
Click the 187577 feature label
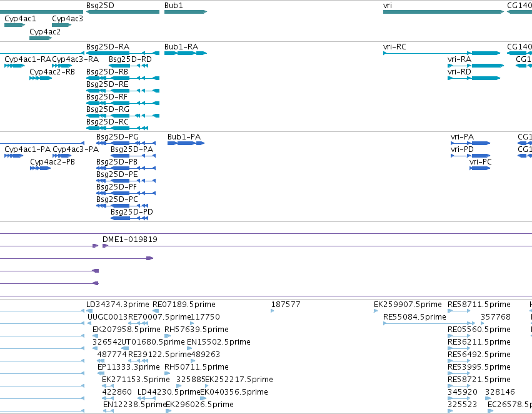point(286,305)
